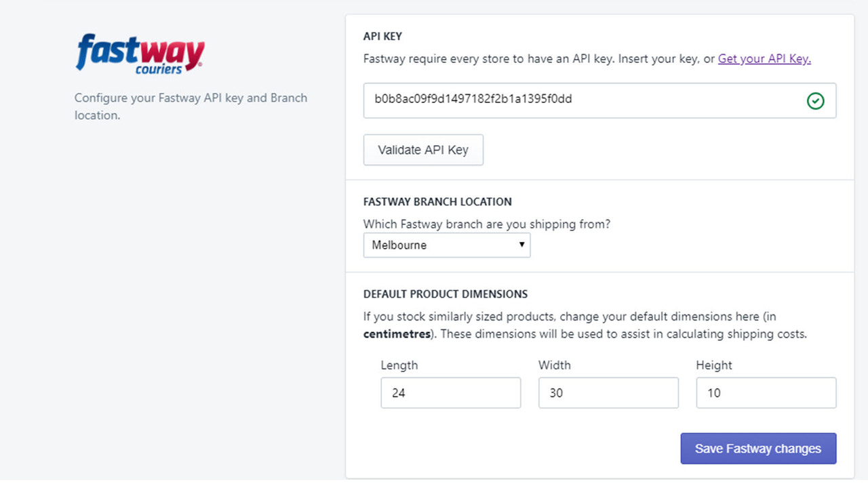Click the Fastway couriers logo

tap(139, 53)
